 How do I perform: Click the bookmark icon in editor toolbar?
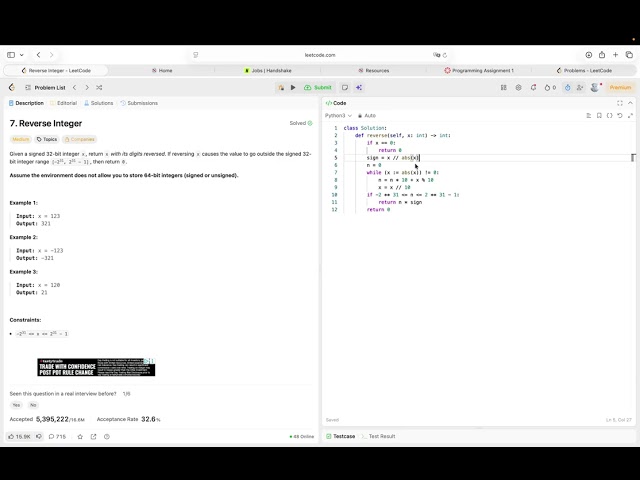point(599,116)
